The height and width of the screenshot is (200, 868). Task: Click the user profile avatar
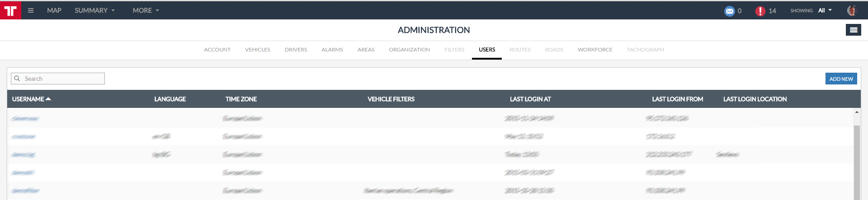click(x=852, y=10)
